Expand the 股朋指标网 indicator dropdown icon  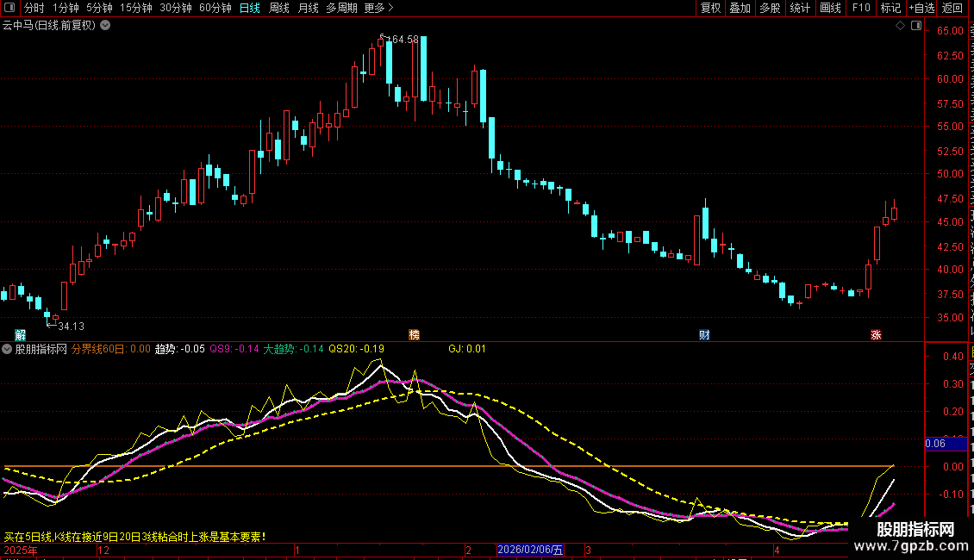pyautogui.click(x=7, y=349)
